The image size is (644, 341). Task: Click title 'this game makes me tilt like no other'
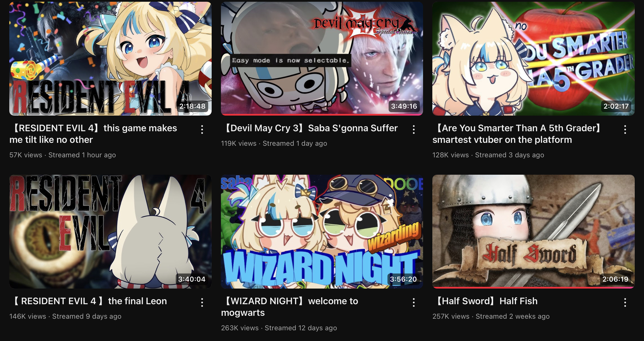93,134
